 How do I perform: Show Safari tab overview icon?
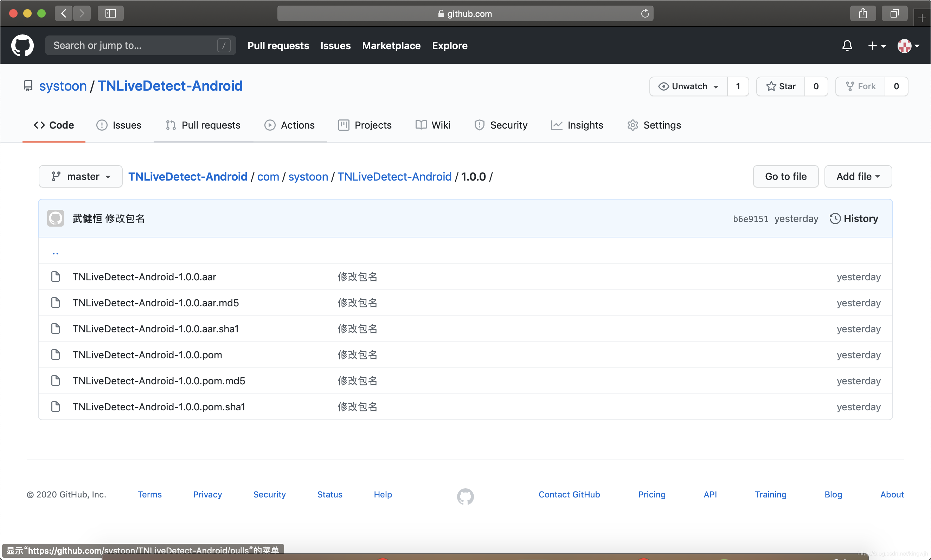894,14
